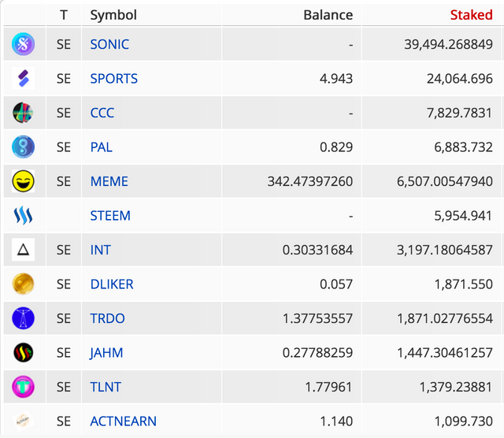Select CCC staked value 7,829.7831
The image size is (504, 438).
click(x=459, y=113)
